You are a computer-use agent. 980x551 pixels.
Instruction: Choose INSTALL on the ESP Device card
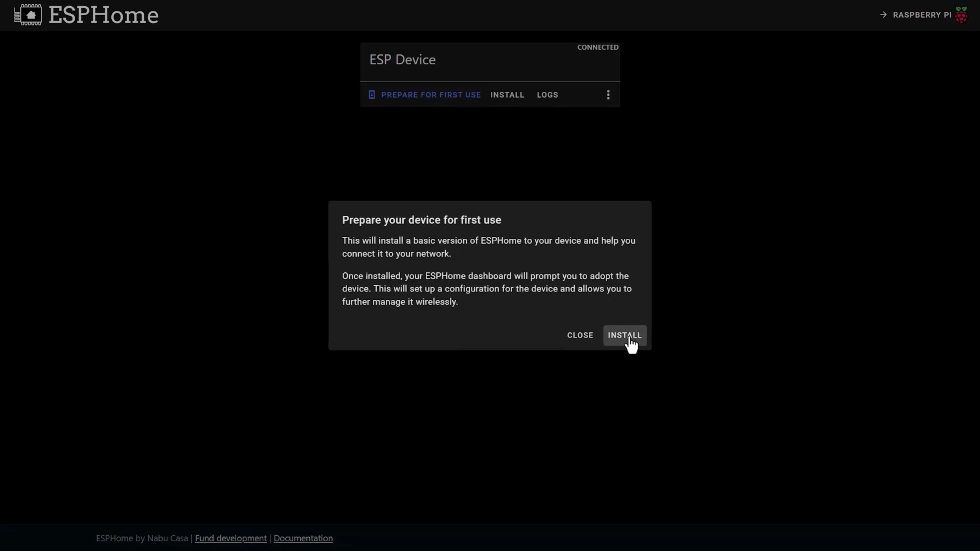[x=507, y=95]
